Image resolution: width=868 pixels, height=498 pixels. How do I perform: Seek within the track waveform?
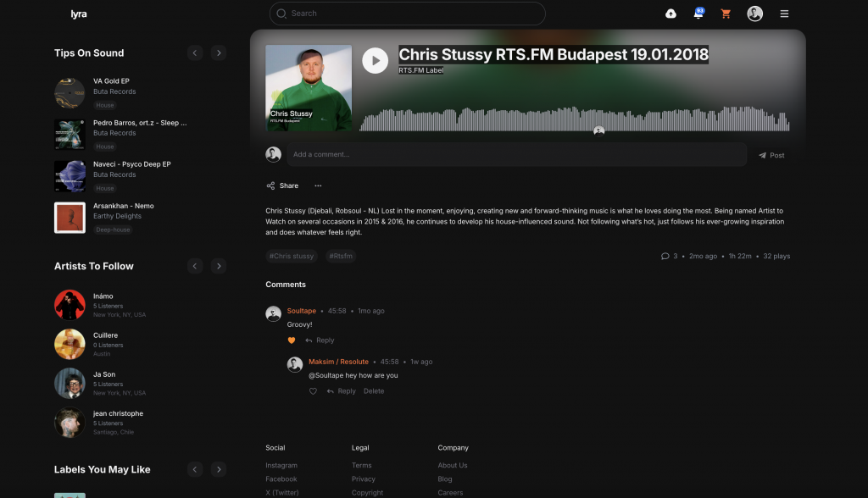[x=575, y=119]
